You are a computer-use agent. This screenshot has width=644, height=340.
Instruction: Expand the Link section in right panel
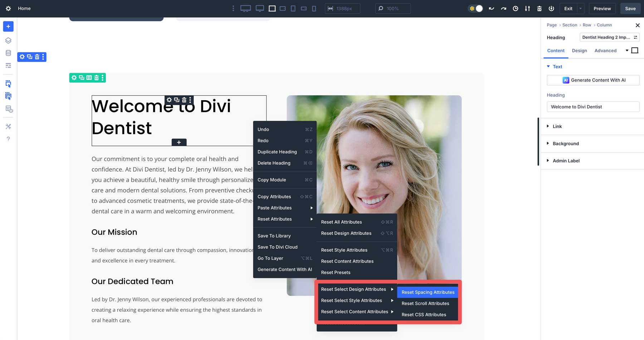click(x=557, y=126)
